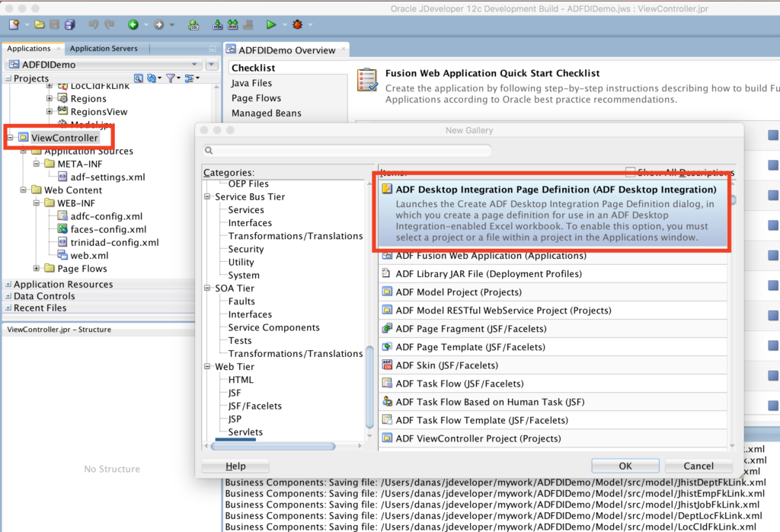The image size is (780, 532).
Task: Enable the Show All Descriptions checkbox
Action: tap(630, 172)
